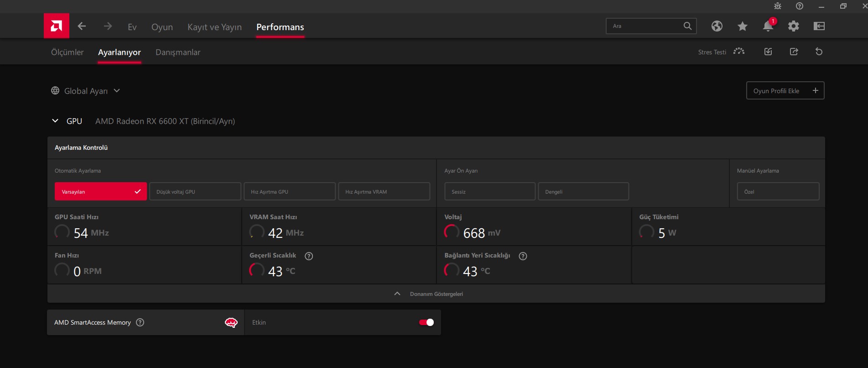Collapse the GPU section chevron
The height and width of the screenshot is (368, 868).
click(55, 121)
